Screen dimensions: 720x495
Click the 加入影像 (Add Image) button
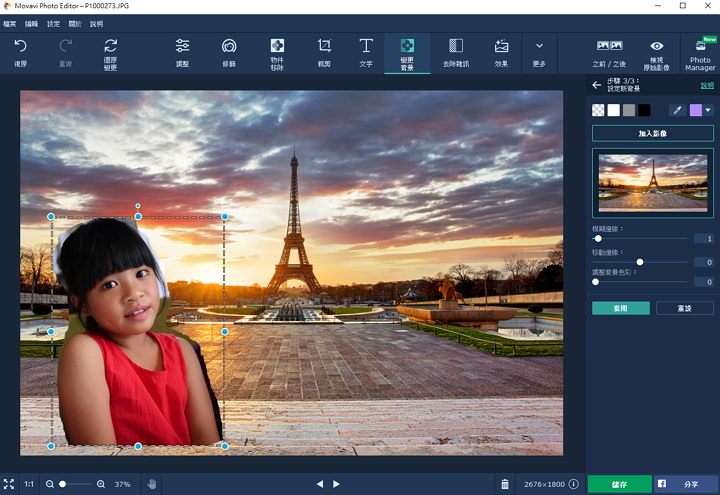pyautogui.click(x=652, y=134)
